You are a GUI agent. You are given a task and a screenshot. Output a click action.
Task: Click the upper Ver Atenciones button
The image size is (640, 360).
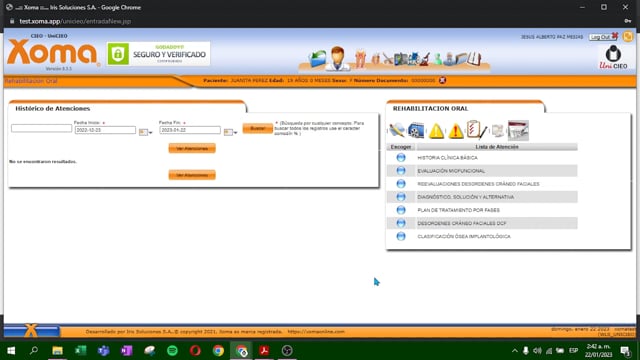point(192,148)
